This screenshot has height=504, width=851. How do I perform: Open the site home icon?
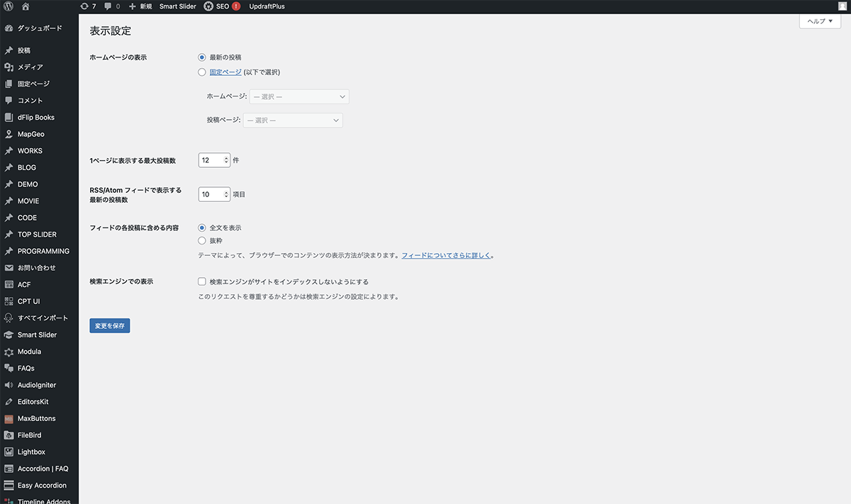[26, 6]
